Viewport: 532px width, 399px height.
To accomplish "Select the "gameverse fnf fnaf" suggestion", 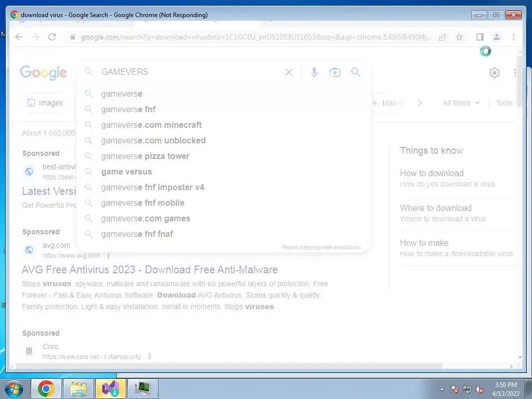I will point(224,234).
